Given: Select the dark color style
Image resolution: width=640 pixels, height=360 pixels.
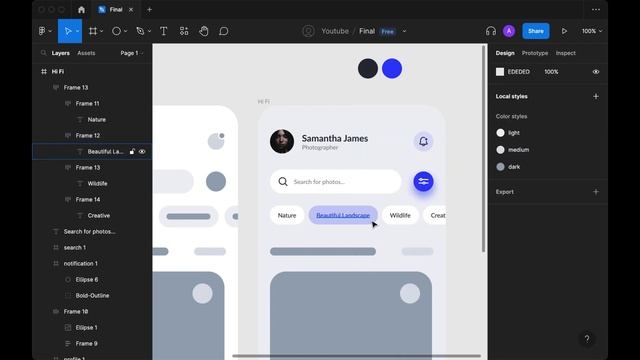Looking at the screenshot, I should [508, 167].
